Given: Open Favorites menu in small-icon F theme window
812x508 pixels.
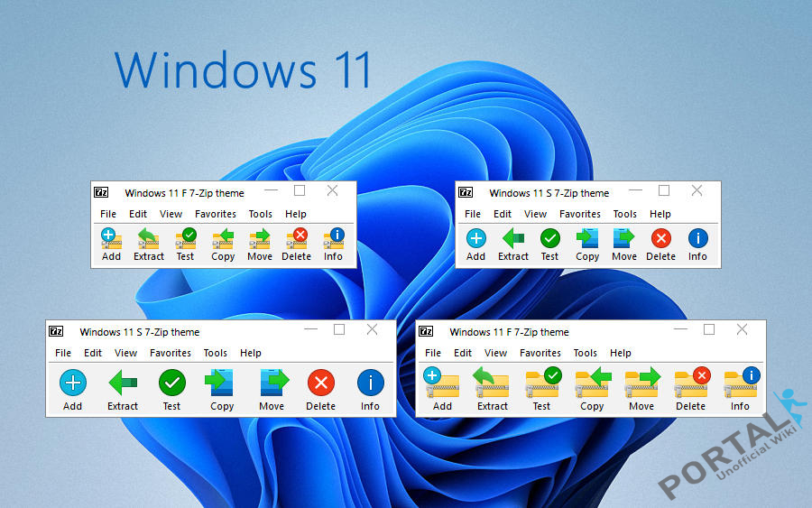Looking at the screenshot, I should pyautogui.click(x=216, y=214).
